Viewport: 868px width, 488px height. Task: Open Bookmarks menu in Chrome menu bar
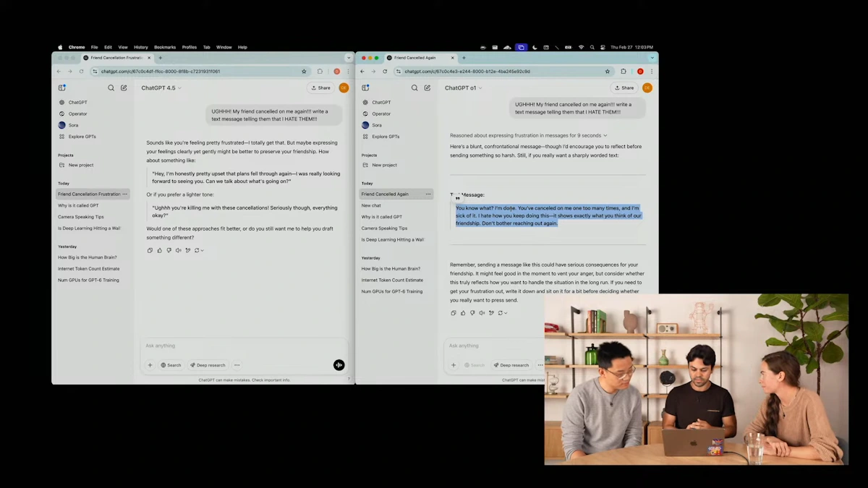pos(165,47)
